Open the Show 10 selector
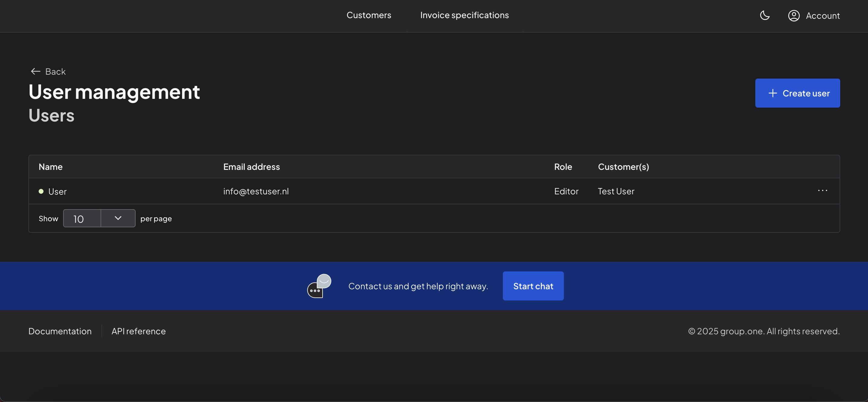The width and height of the screenshot is (868, 402). pos(99,218)
